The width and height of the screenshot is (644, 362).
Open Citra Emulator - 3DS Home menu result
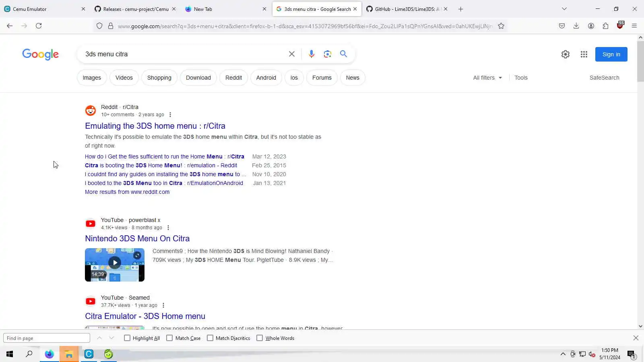coord(145,316)
